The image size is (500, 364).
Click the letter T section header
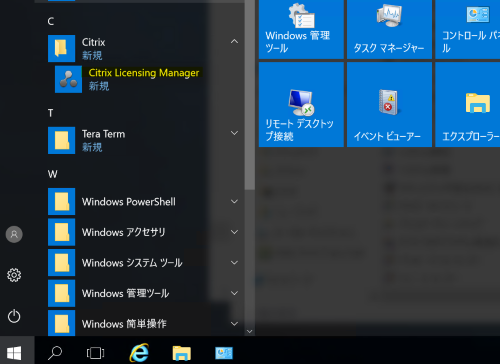pyautogui.click(x=50, y=113)
